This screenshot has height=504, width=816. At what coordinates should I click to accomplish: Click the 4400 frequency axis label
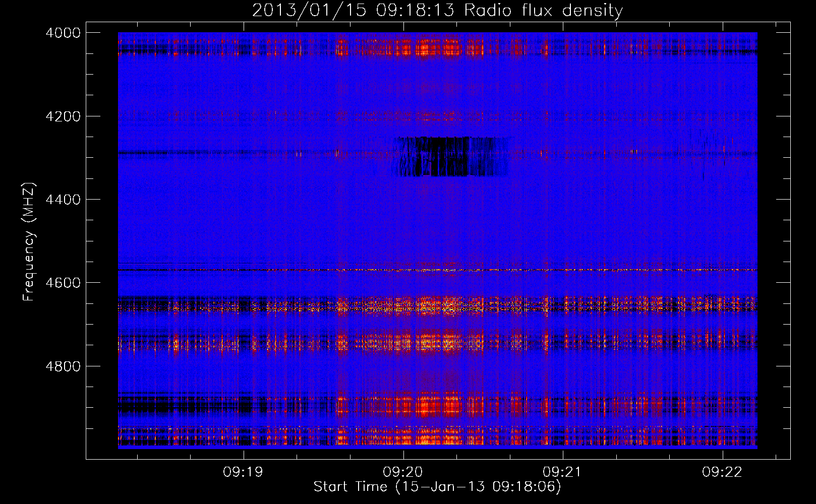(63, 200)
